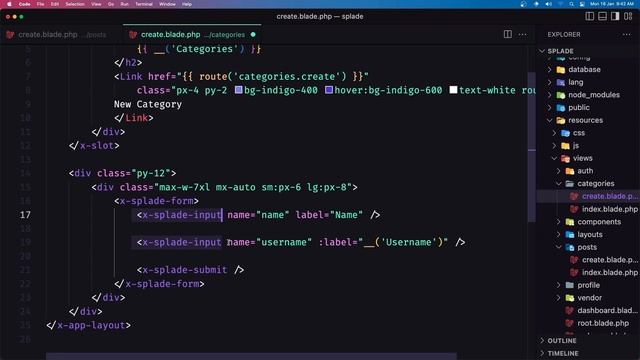Expand the vendor folder

588,298
